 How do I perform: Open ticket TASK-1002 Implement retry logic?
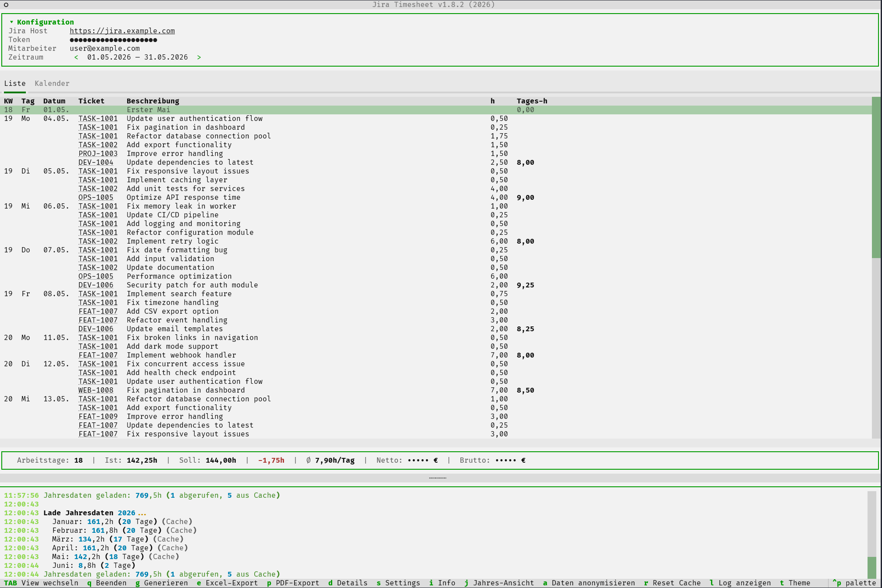(98, 241)
